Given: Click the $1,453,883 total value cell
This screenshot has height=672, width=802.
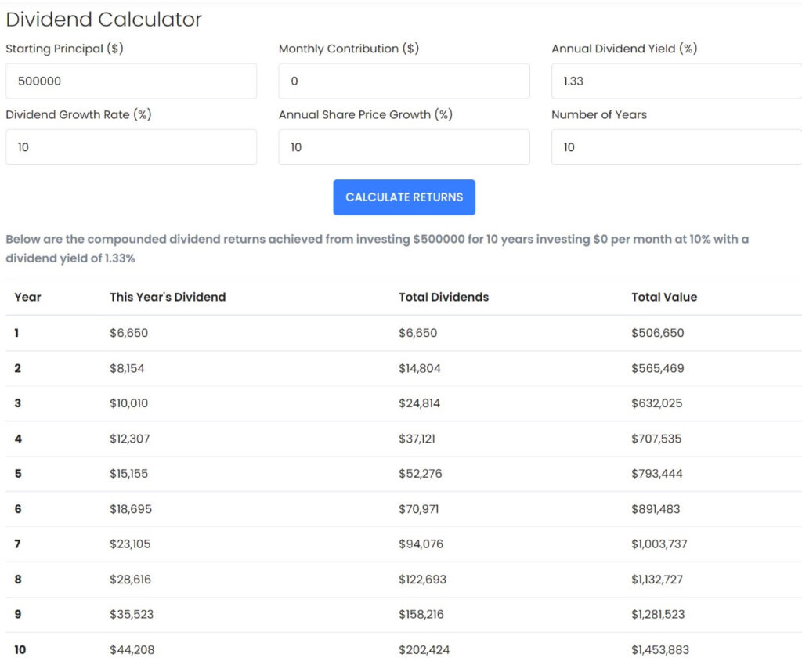Looking at the screenshot, I should point(660,650).
